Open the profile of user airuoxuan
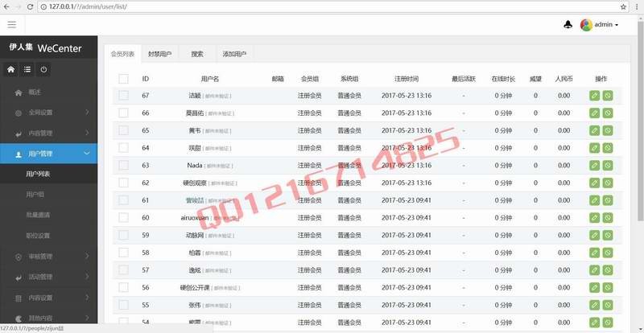Screen dimensions: 644x333 coord(195,218)
